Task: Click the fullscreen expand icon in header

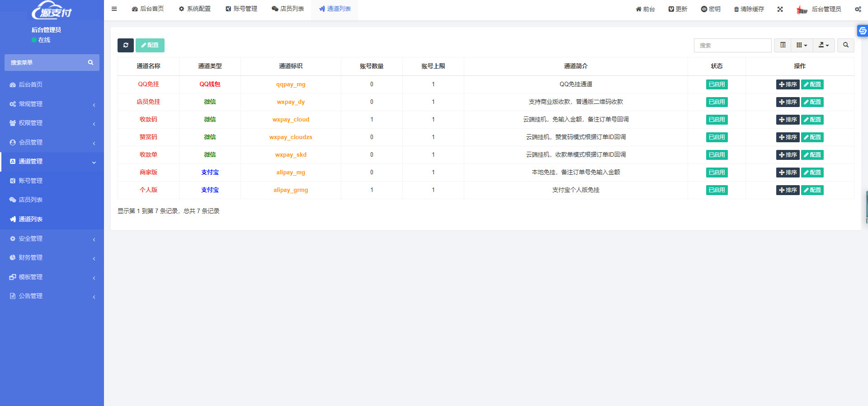Action: pos(780,9)
